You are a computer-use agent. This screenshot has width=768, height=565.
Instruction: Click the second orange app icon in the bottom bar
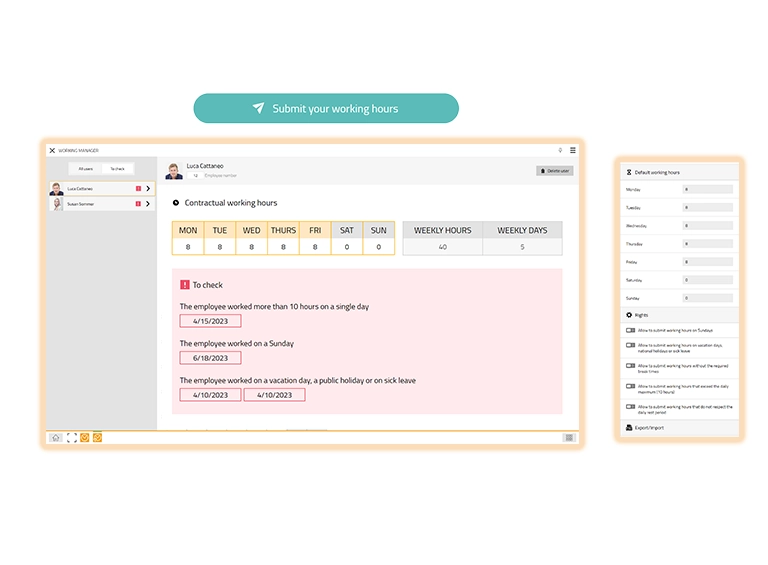pos(97,438)
